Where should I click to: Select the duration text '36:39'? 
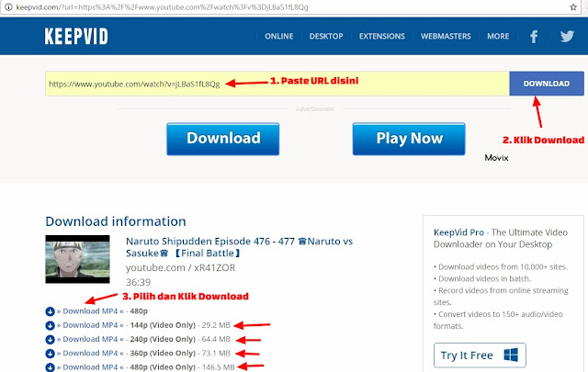(138, 282)
